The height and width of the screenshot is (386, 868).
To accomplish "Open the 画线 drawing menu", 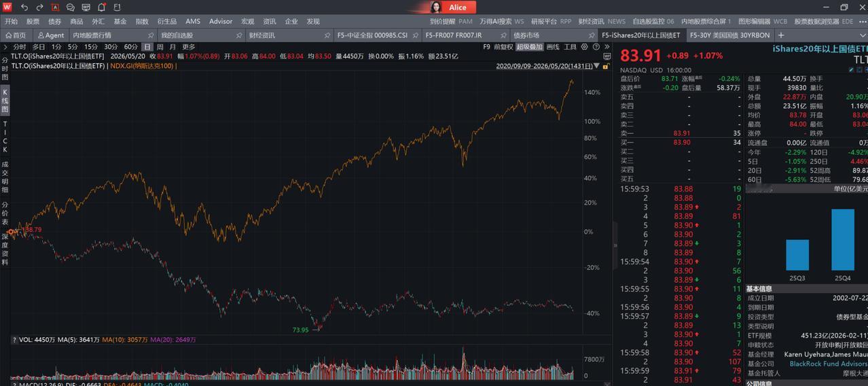I will [x=553, y=47].
